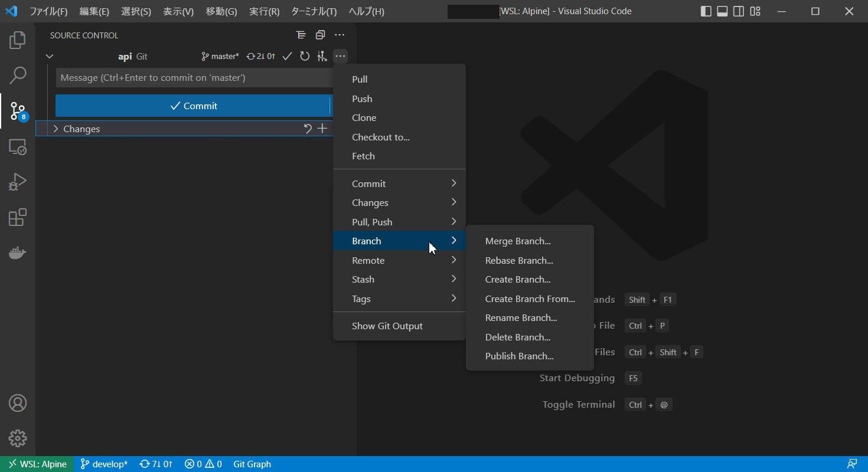868x472 pixels.
Task: Open the Manage gear icon
Action: 18,438
